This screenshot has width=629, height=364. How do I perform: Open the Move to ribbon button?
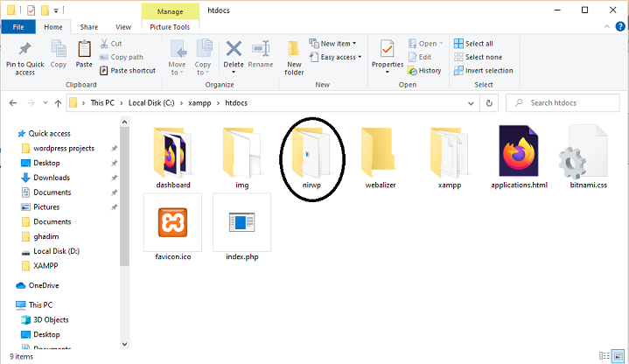(177, 58)
